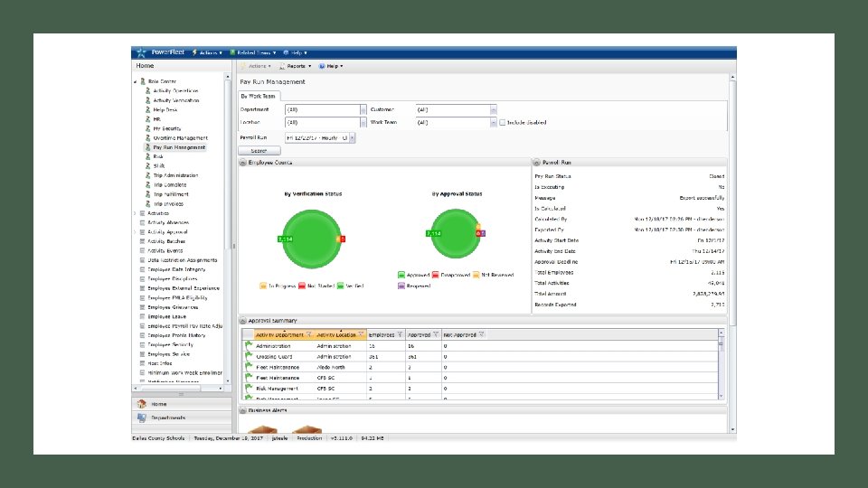Open Trip Fulfillment role icon

147,194
